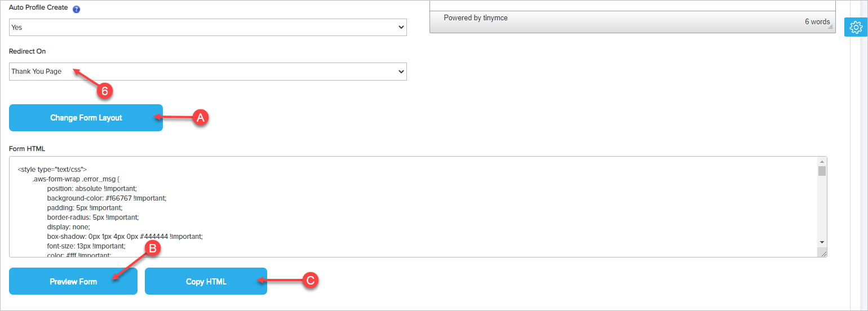Copy the form code with Copy HTML

click(206, 281)
